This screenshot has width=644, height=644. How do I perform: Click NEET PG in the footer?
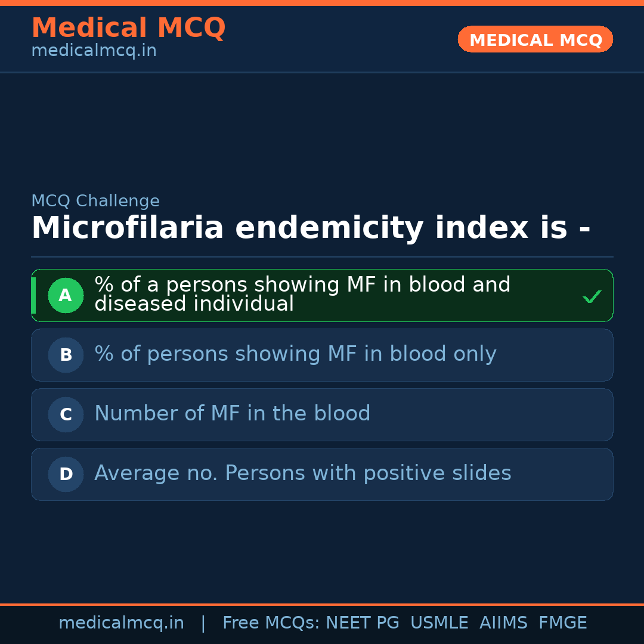[x=363, y=623]
